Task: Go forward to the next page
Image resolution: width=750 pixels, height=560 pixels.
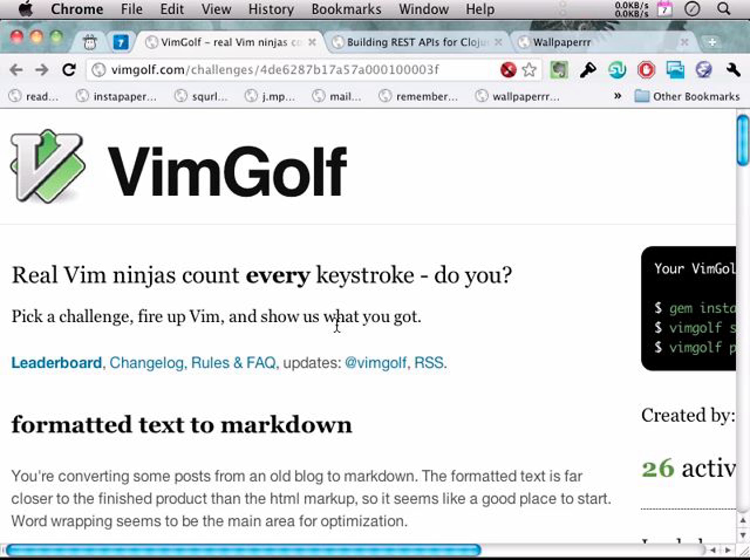Action: (42, 70)
